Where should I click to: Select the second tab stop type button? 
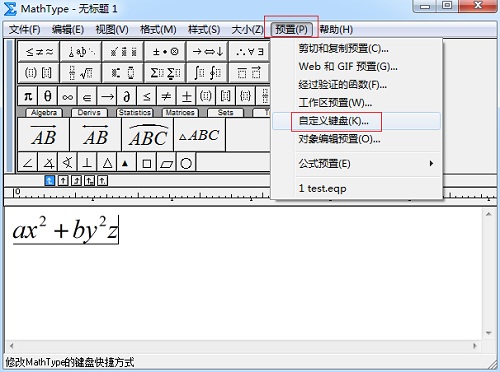click(63, 181)
